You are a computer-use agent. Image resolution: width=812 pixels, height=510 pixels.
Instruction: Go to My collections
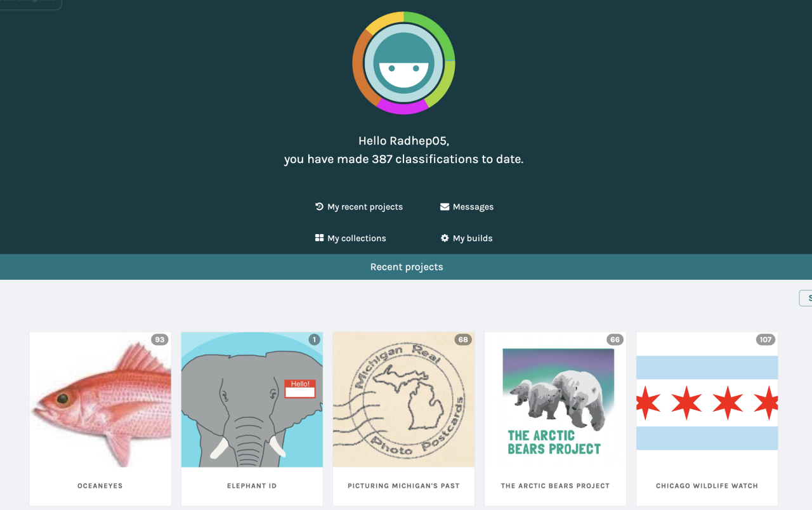pyautogui.click(x=357, y=239)
